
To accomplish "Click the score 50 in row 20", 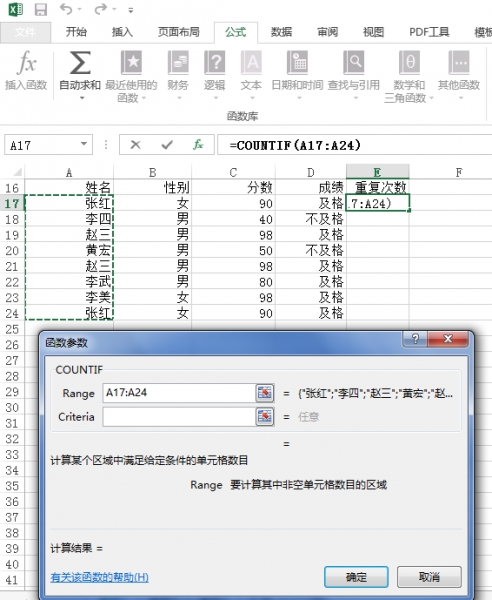I will [233, 250].
